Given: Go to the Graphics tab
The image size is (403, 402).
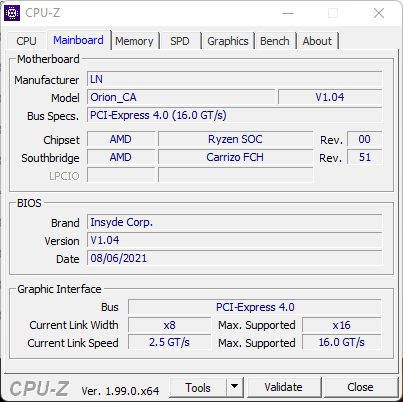Looking at the screenshot, I should point(228,41).
